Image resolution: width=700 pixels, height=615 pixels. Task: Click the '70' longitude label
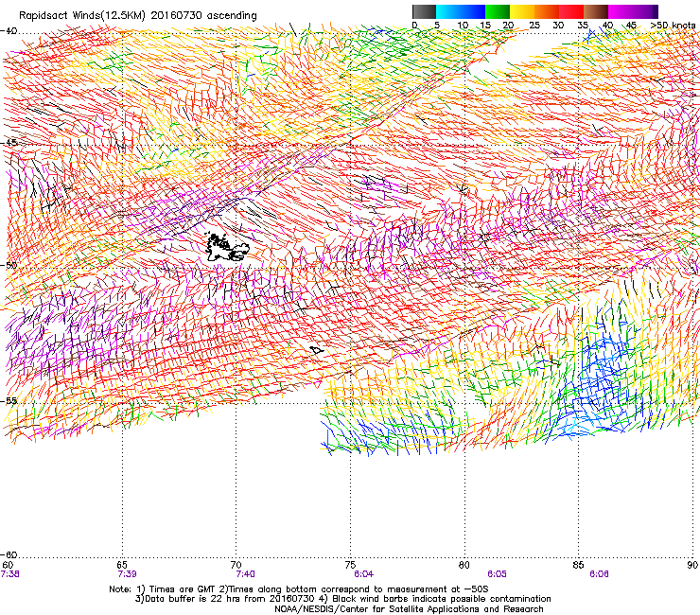[x=236, y=565]
